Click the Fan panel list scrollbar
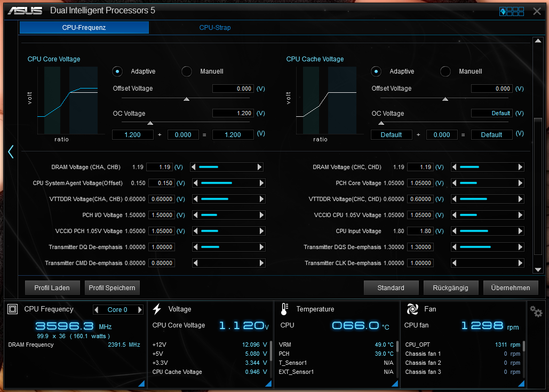 [x=524, y=346]
